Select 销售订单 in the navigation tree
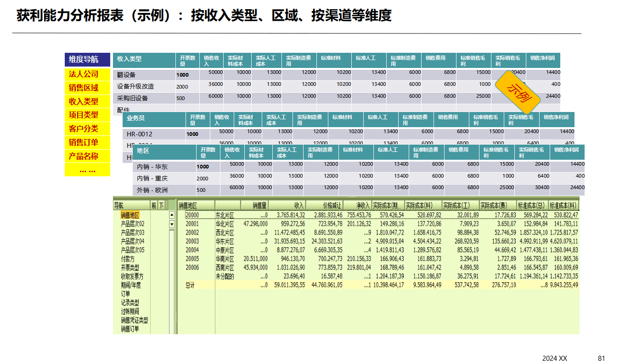The image size is (642, 364). [130, 329]
